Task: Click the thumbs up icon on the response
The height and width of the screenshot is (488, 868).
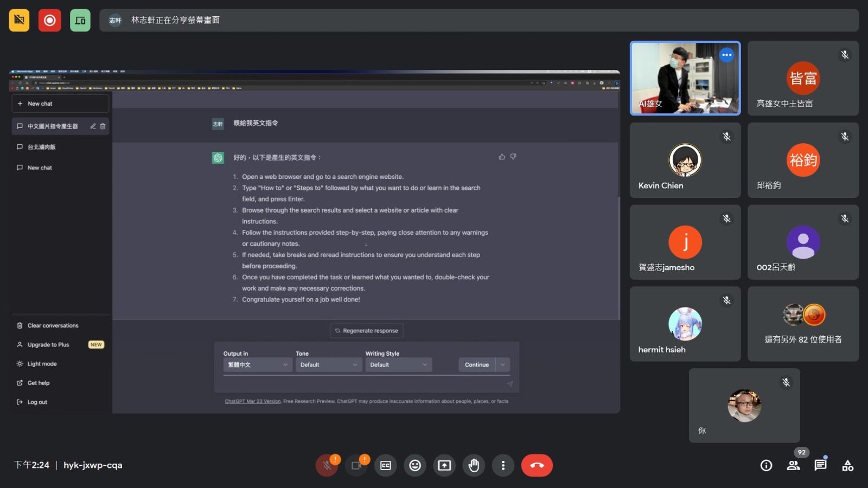Action: [x=502, y=157]
